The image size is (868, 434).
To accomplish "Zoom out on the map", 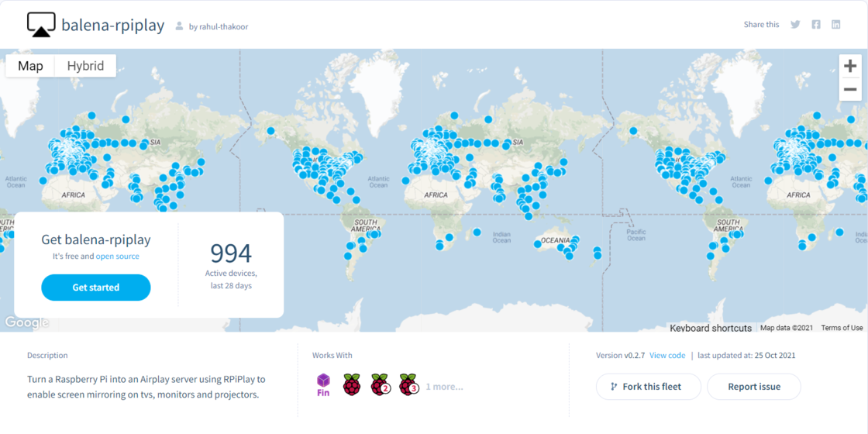I will pos(850,89).
